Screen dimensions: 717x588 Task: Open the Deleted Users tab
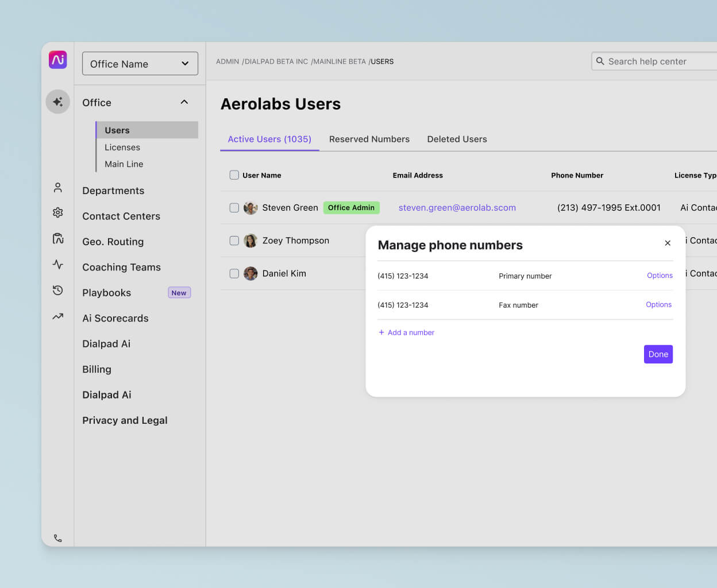pos(457,139)
